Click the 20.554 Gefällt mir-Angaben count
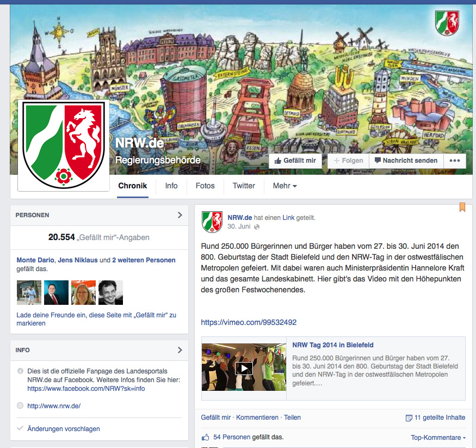Viewport: 476px width, 448px height. click(x=99, y=237)
